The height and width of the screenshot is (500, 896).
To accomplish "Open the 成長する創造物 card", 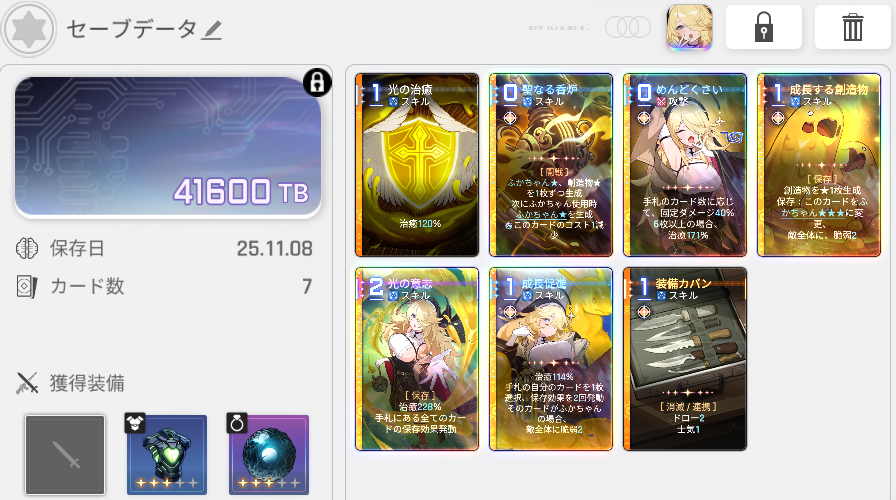I will tap(819, 165).
